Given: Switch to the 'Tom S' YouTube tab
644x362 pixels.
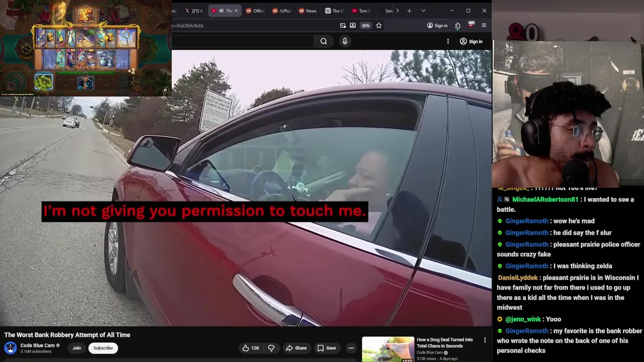Looking at the screenshot, I should click(x=361, y=11).
